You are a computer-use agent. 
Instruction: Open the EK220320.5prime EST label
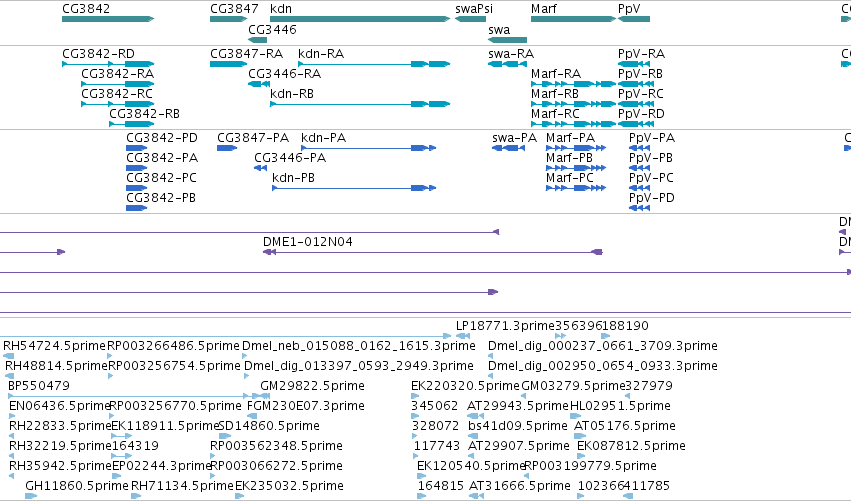(x=465, y=386)
